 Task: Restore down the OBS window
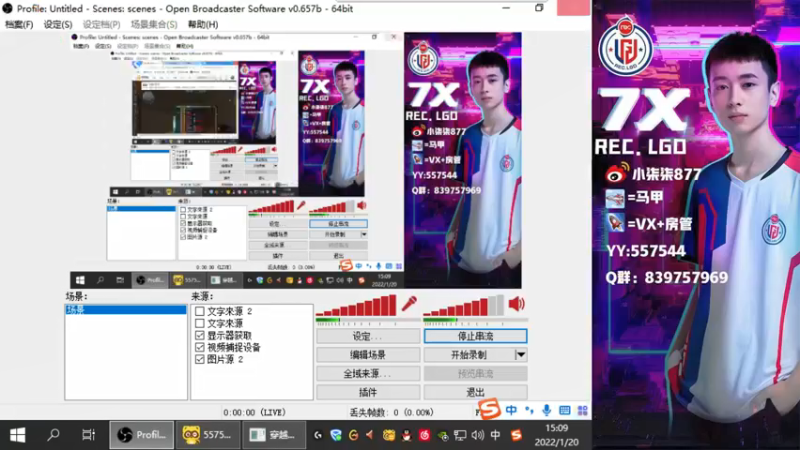[x=539, y=8]
